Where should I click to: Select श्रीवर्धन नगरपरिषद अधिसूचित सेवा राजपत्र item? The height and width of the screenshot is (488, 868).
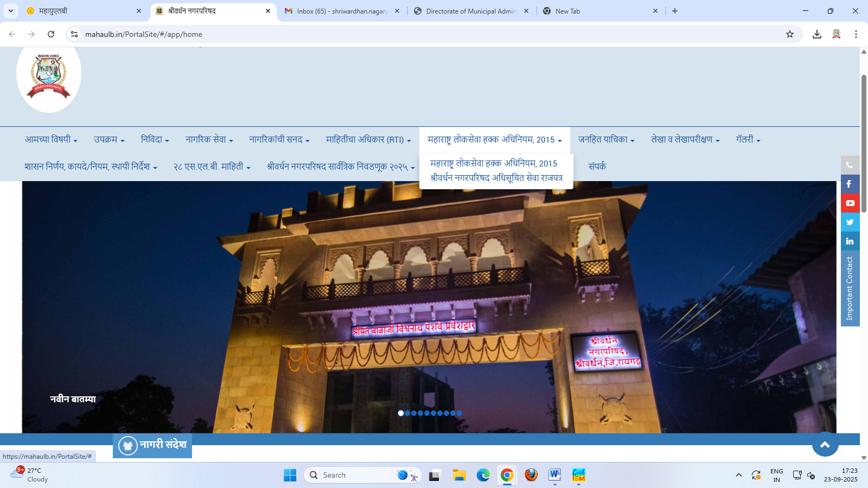point(496,178)
